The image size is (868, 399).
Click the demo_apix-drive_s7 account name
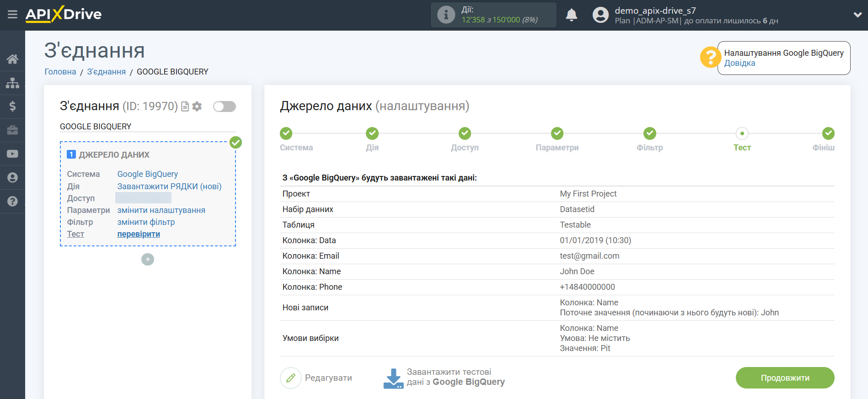click(x=655, y=11)
